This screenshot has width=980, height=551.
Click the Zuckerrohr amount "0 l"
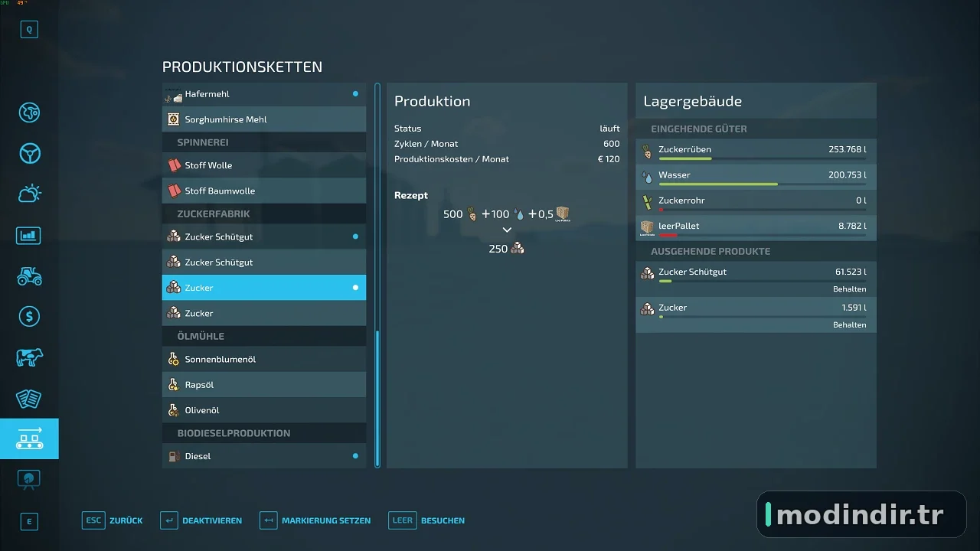[x=861, y=201]
